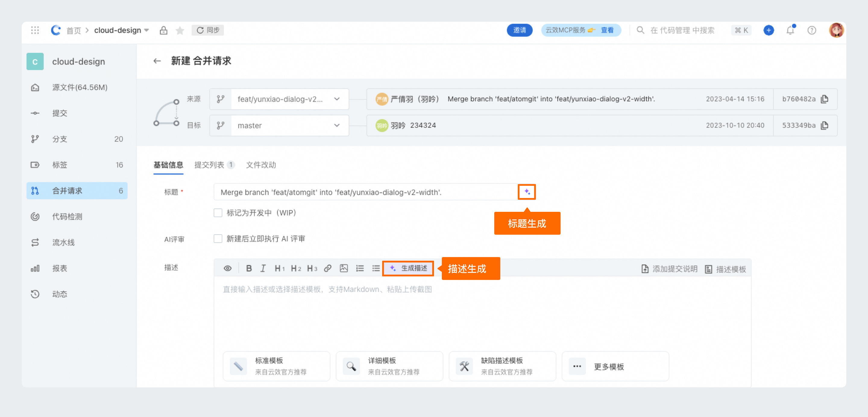Copy commit hash 533349ba
Image resolution: width=868 pixels, height=417 pixels.
[x=824, y=125]
